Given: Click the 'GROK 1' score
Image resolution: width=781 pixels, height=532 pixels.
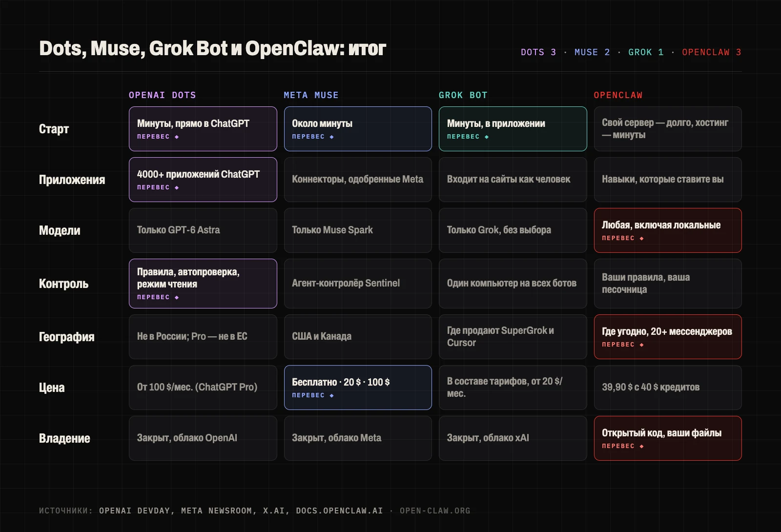Looking at the screenshot, I should pyautogui.click(x=646, y=52).
